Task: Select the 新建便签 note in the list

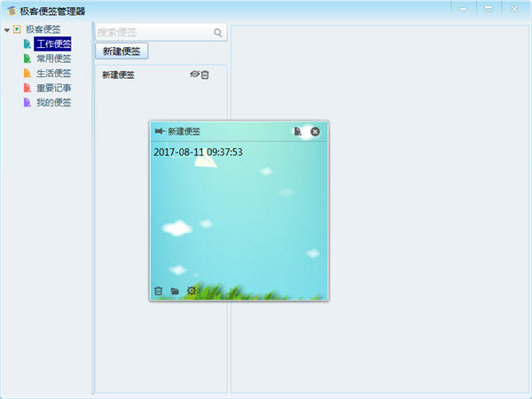Action: (x=118, y=75)
